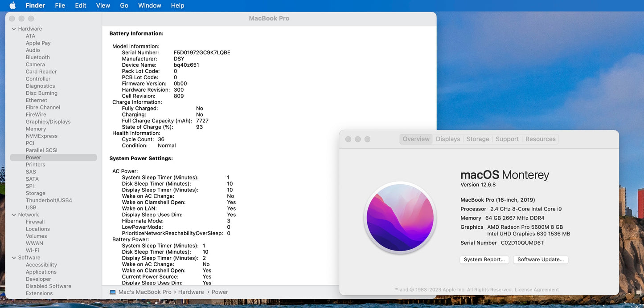
Task: Select Wi-Fi under Network
Action: click(x=32, y=251)
